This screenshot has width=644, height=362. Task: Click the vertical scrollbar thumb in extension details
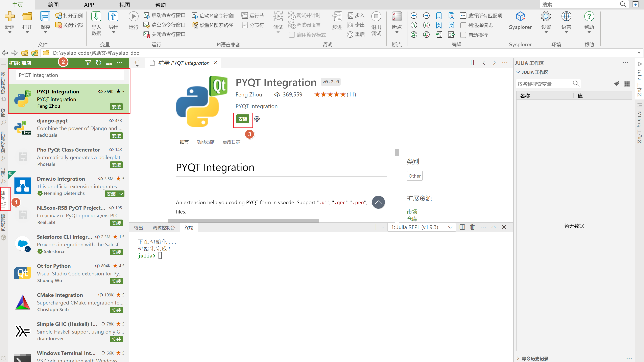(x=397, y=153)
